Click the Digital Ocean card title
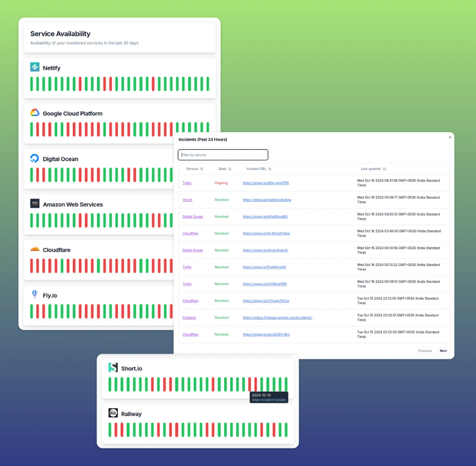Screen dimensions: 476x466 [x=60, y=159]
